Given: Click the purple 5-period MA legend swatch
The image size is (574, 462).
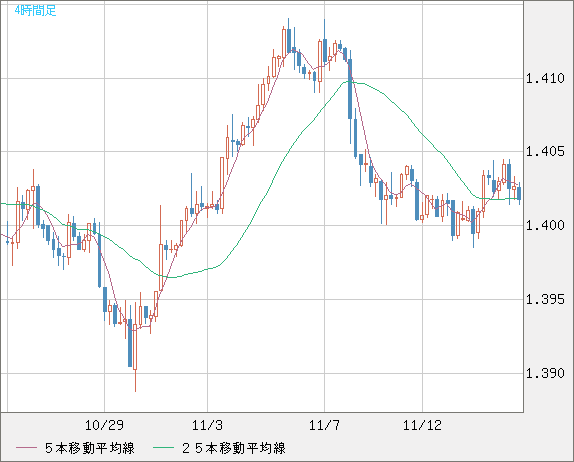Looking at the screenshot, I should click(x=26, y=448).
